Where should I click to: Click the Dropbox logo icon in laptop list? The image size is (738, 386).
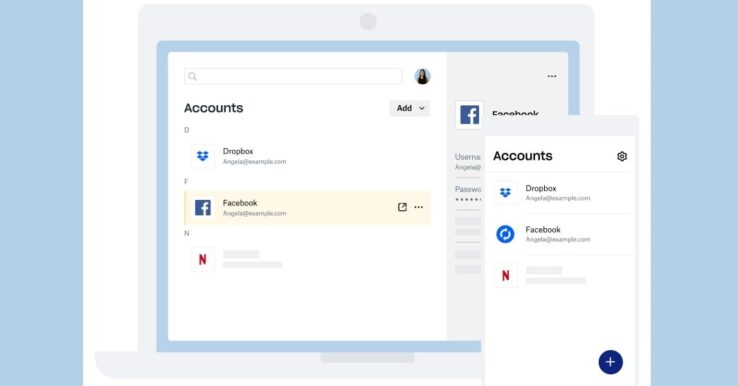coord(202,156)
